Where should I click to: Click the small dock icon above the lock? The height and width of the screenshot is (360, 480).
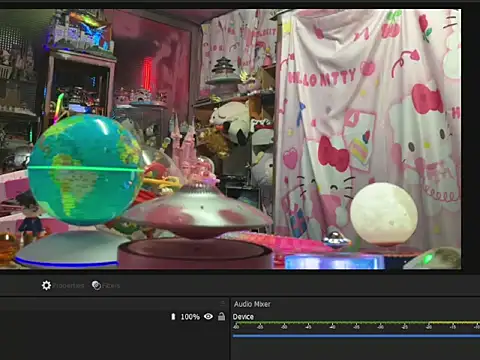222,303
